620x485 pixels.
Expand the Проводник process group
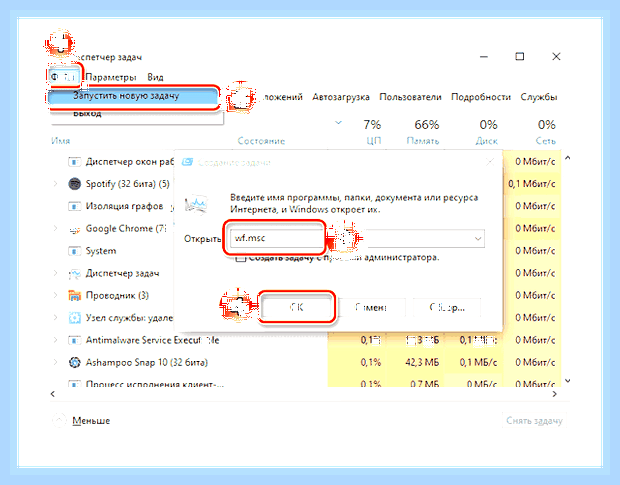pos(55,295)
